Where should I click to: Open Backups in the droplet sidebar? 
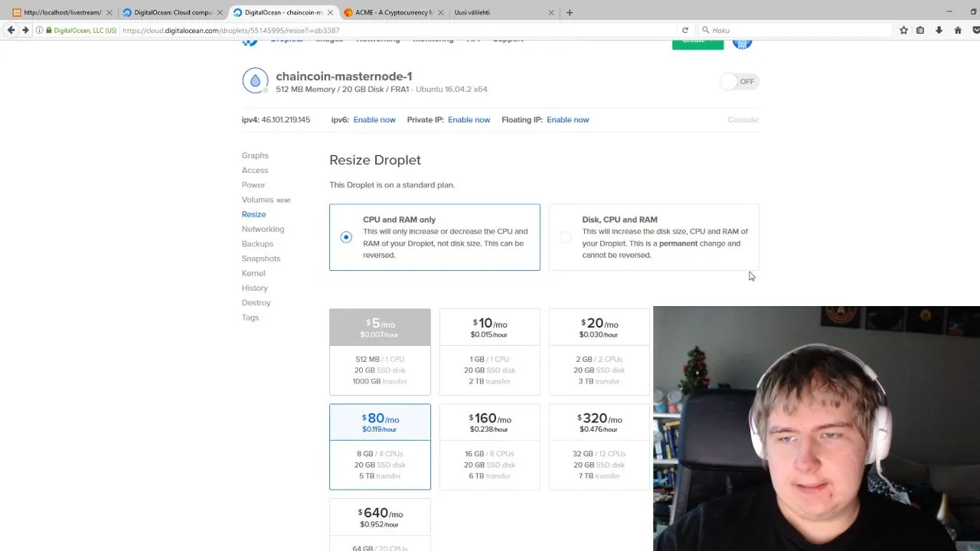(x=257, y=243)
